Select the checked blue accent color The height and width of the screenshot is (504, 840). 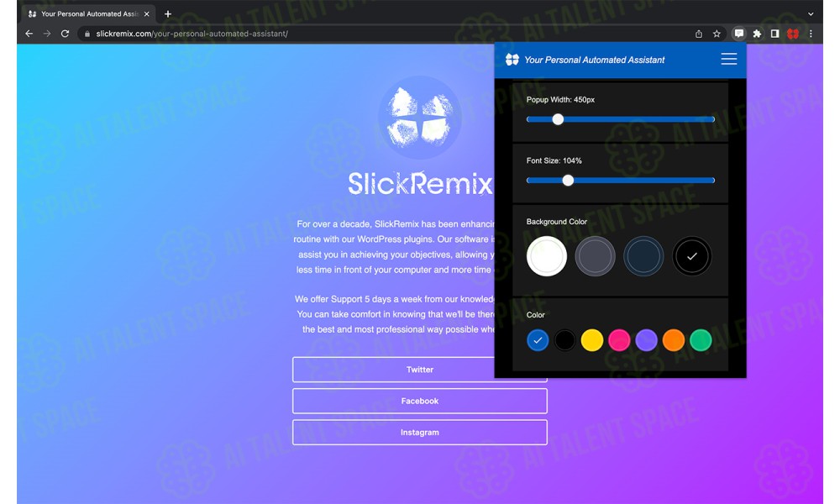click(538, 340)
